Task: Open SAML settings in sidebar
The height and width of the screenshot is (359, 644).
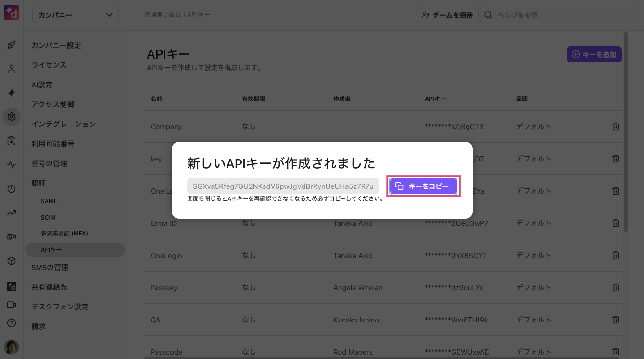Action: pyautogui.click(x=49, y=201)
